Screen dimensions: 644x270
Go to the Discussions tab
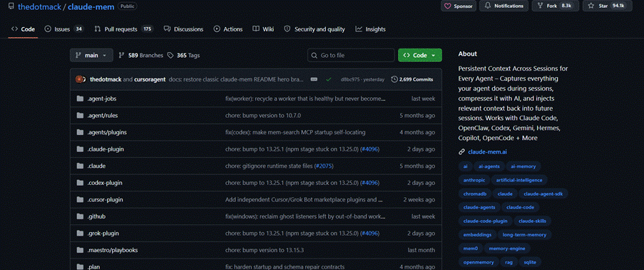tap(183, 29)
